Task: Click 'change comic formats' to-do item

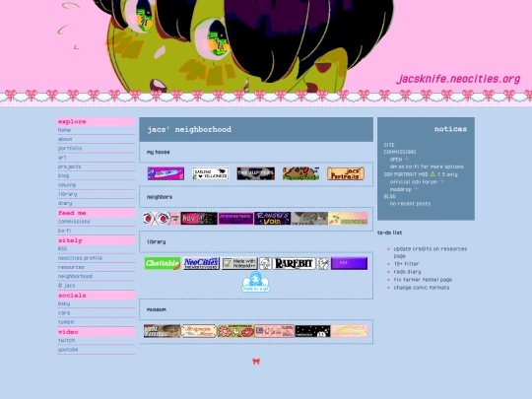Action: point(422,288)
